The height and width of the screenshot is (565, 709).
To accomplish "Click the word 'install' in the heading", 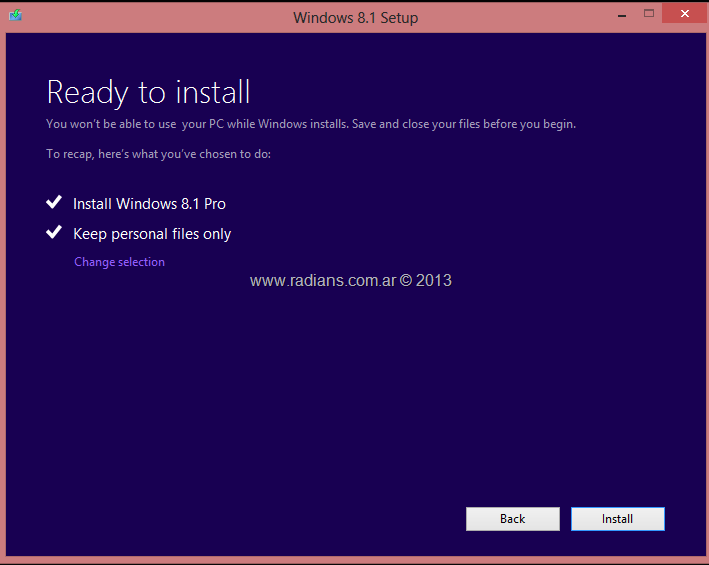I will coord(212,92).
